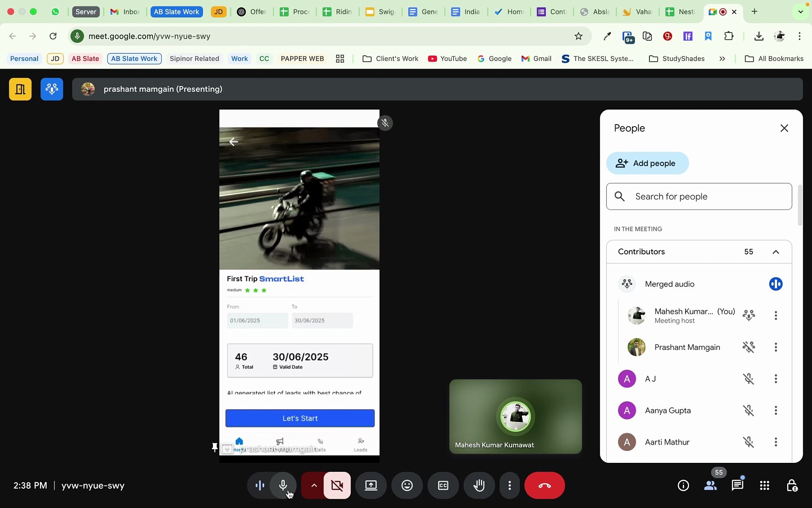812x508 pixels.
Task: Click muted microphone icon for A J
Action: 749,379
